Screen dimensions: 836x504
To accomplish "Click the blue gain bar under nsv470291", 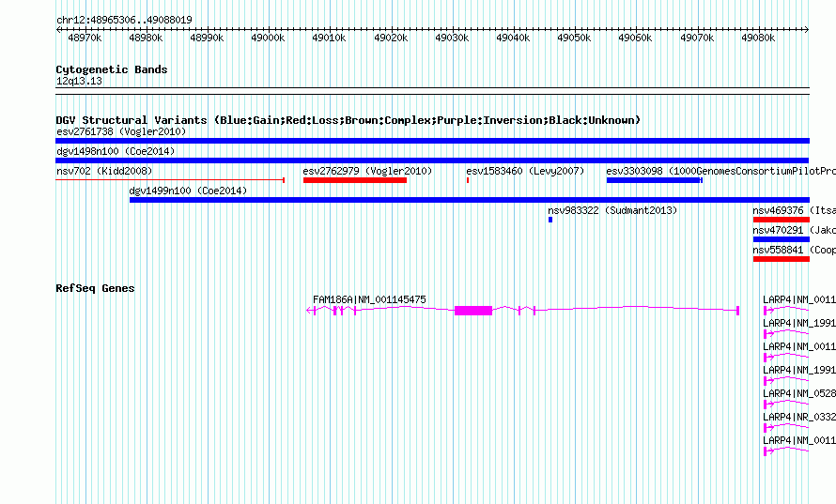I will [782, 239].
